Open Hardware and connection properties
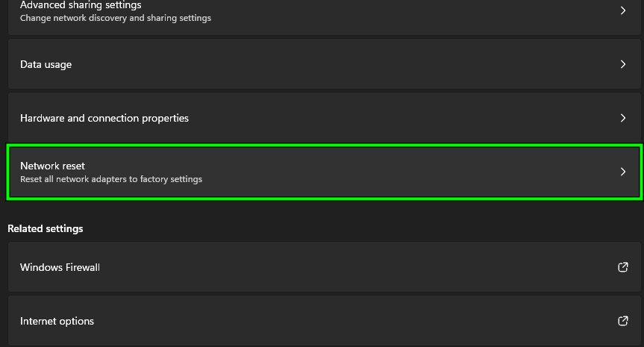This screenshot has height=347, width=644. click(x=104, y=118)
